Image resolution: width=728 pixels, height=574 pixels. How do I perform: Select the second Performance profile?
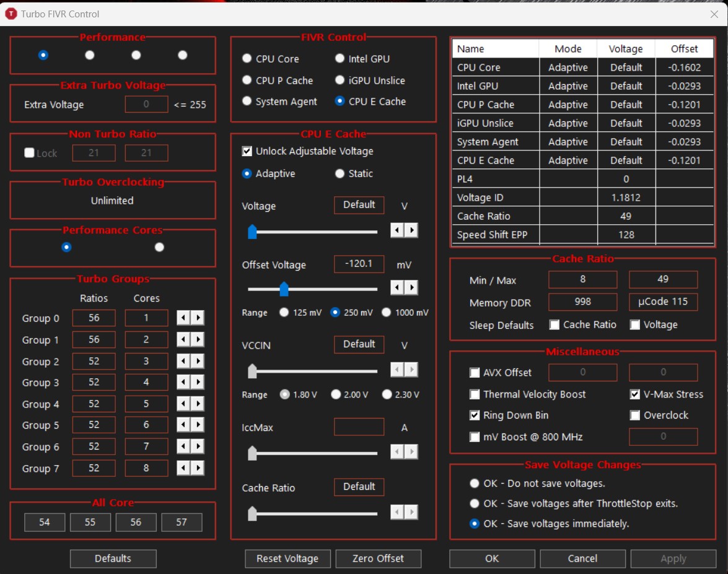pyautogui.click(x=89, y=54)
